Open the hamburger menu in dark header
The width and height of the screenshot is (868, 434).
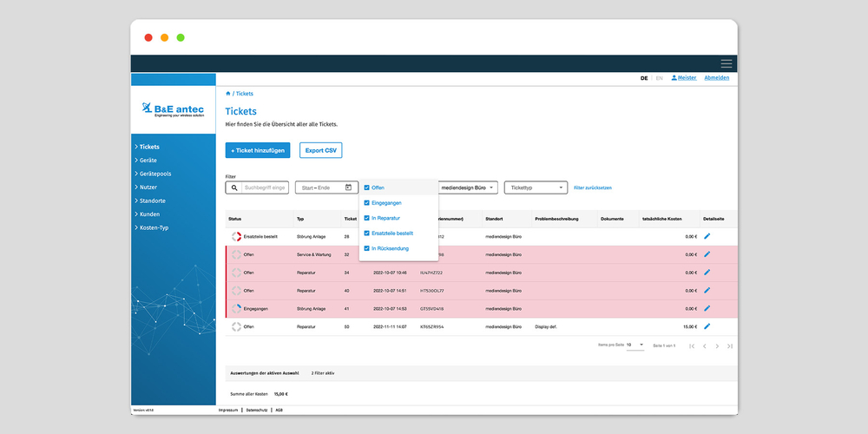(x=726, y=63)
